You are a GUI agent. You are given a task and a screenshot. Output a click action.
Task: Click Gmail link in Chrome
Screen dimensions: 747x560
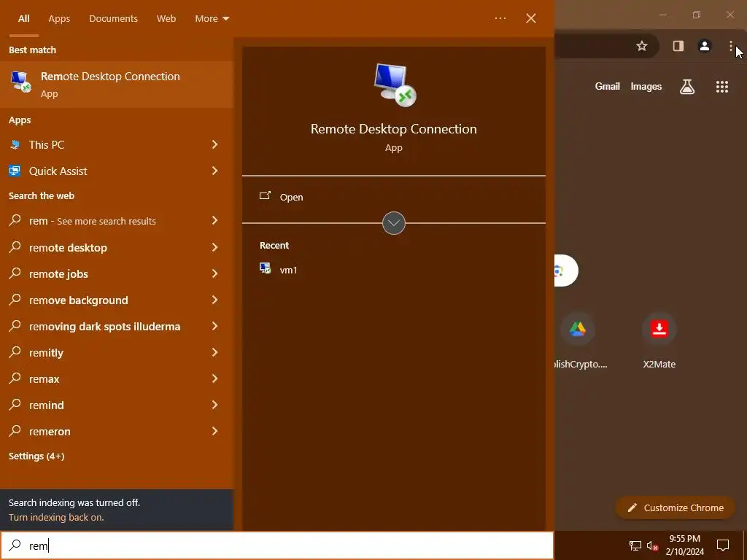tap(608, 86)
